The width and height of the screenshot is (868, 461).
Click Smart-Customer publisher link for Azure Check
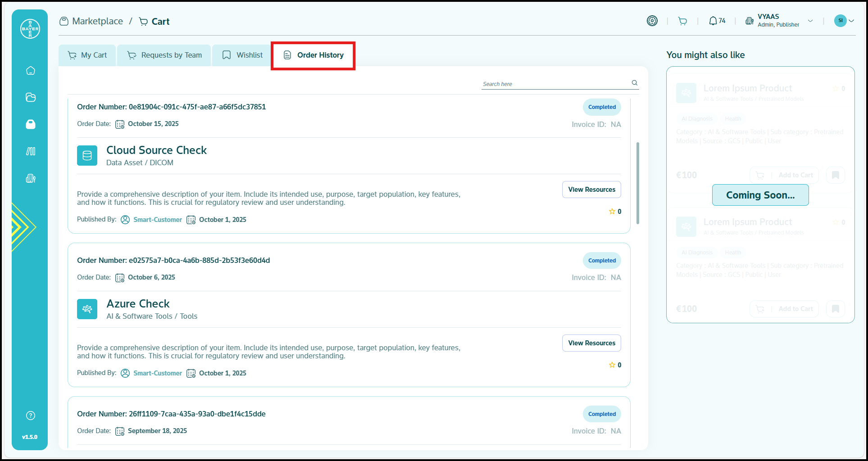pos(158,373)
